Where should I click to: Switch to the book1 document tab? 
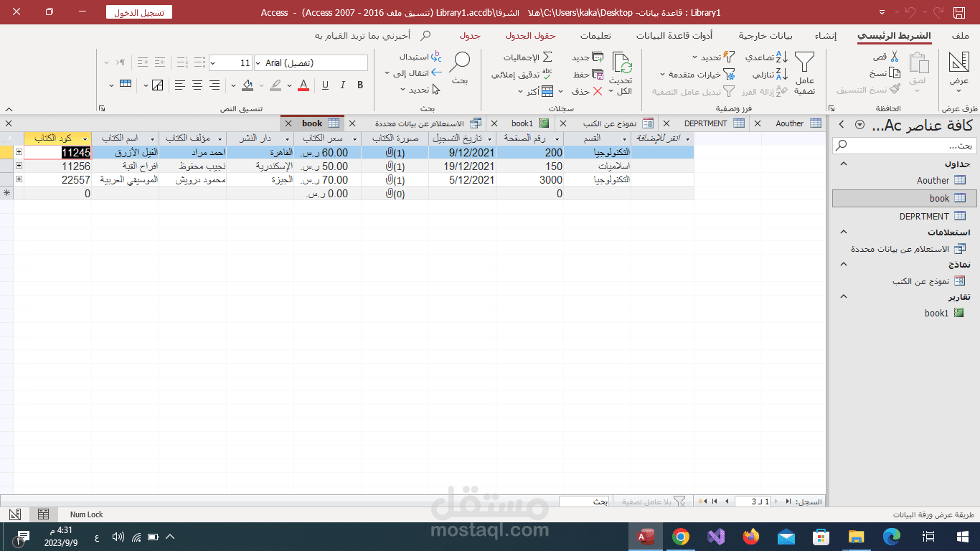[522, 123]
